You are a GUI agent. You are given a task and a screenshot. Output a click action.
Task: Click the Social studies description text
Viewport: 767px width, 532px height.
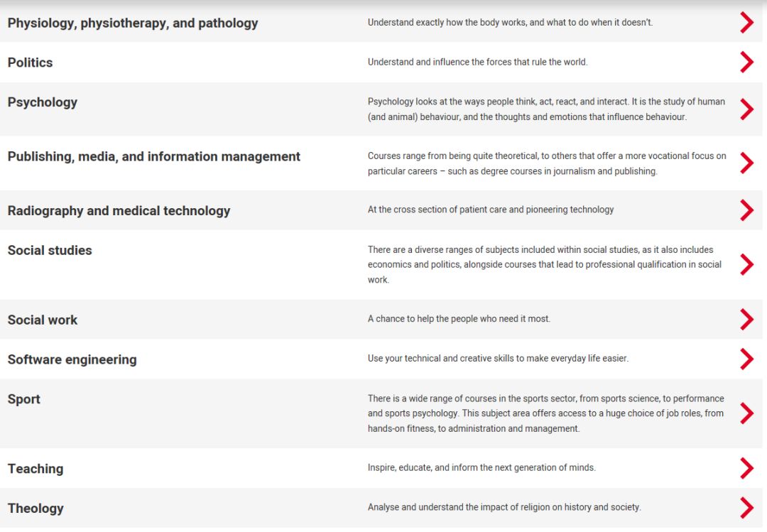point(545,265)
